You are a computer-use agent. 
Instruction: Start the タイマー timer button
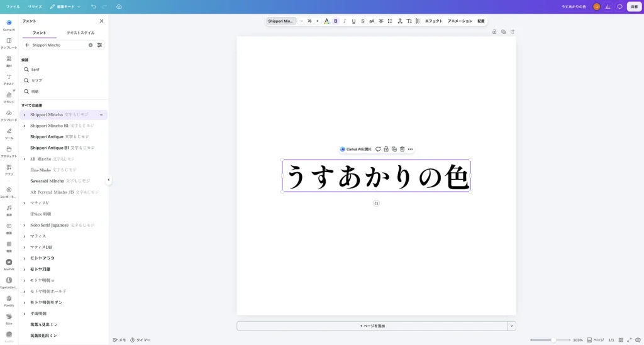pos(140,340)
